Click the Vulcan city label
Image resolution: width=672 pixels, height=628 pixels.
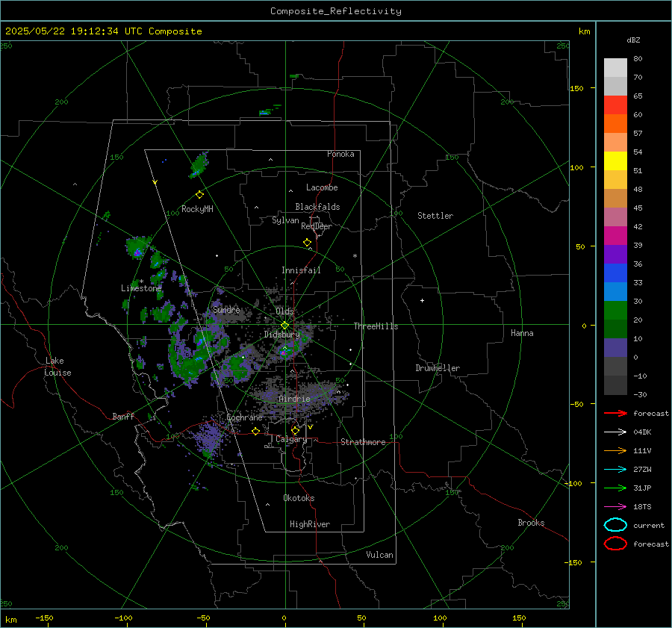pos(380,555)
